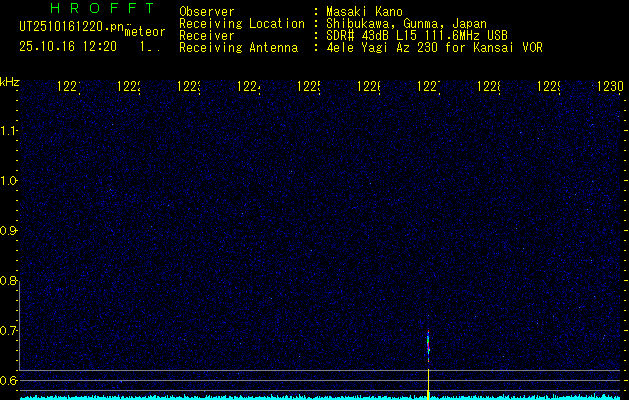Click the kHz axis unit label
The height and width of the screenshot is (400, 629).
pos(10,83)
